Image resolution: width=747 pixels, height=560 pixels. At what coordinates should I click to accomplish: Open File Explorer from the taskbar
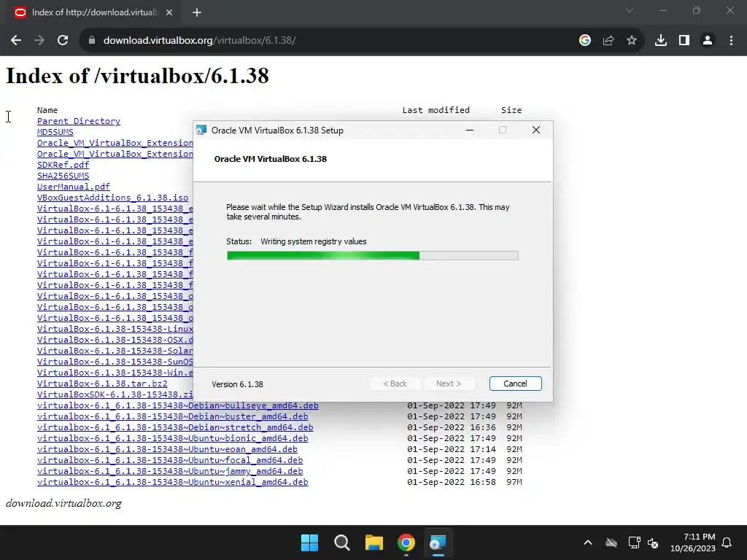(x=374, y=542)
